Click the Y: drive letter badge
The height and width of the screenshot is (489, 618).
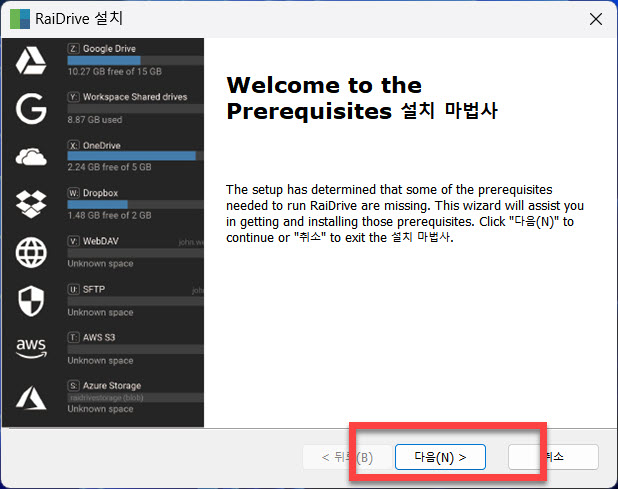[73, 97]
